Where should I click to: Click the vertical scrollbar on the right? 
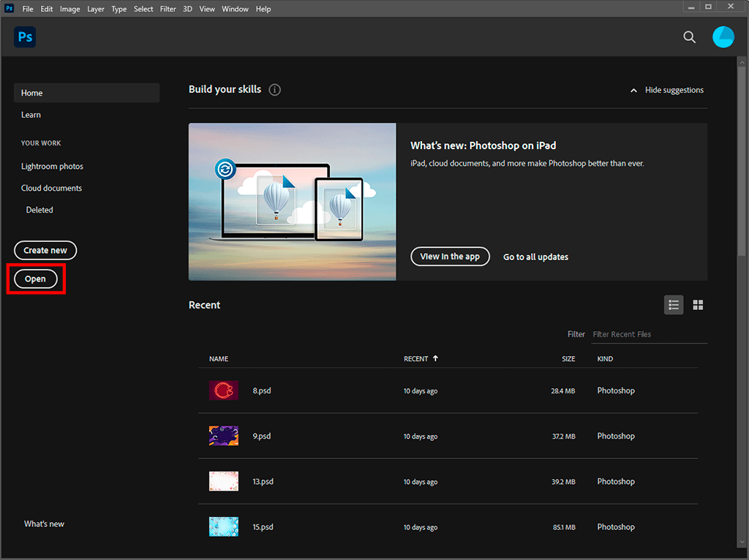pyautogui.click(x=742, y=161)
